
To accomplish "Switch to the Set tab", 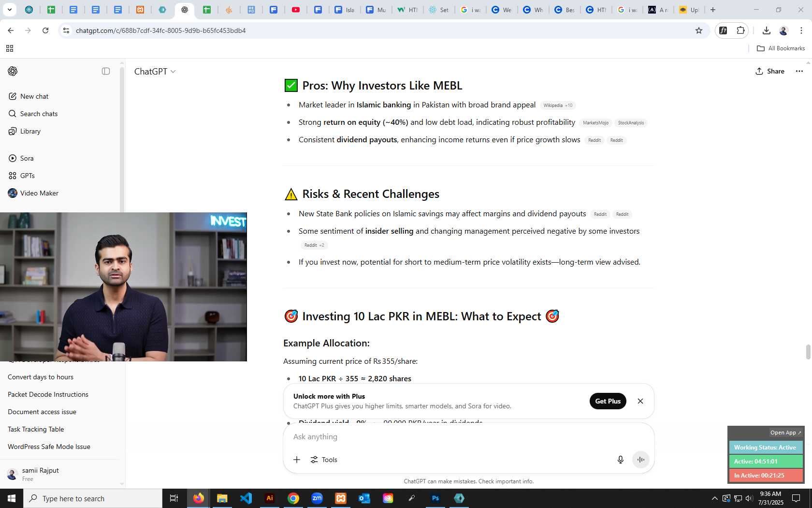I will point(439,10).
